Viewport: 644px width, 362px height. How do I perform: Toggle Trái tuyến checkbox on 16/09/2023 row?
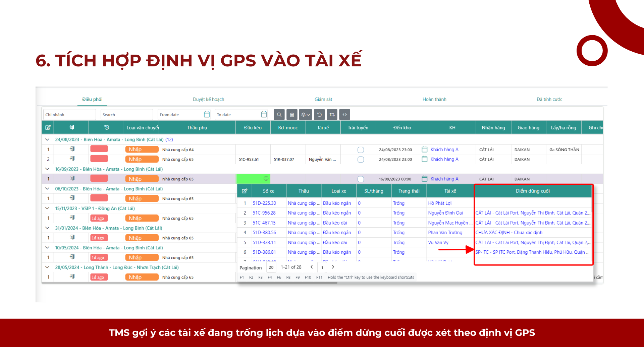click(x=361, y=179)
